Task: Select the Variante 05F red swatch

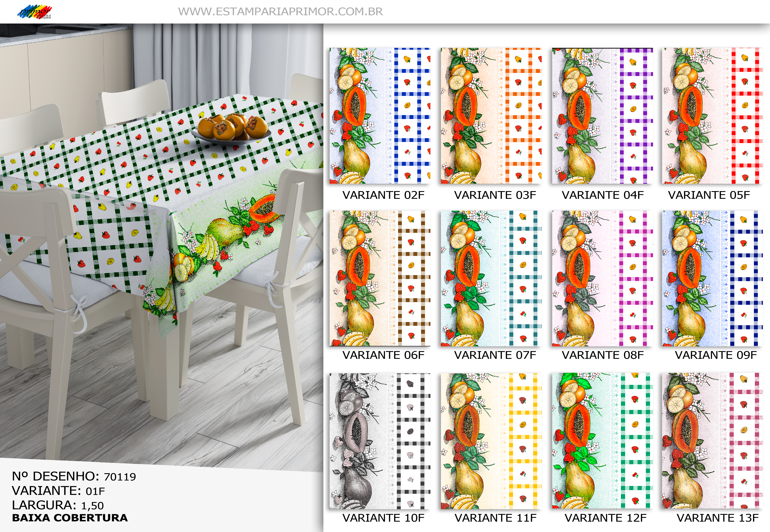Action: pyautogui.click(x=712, y=116)
